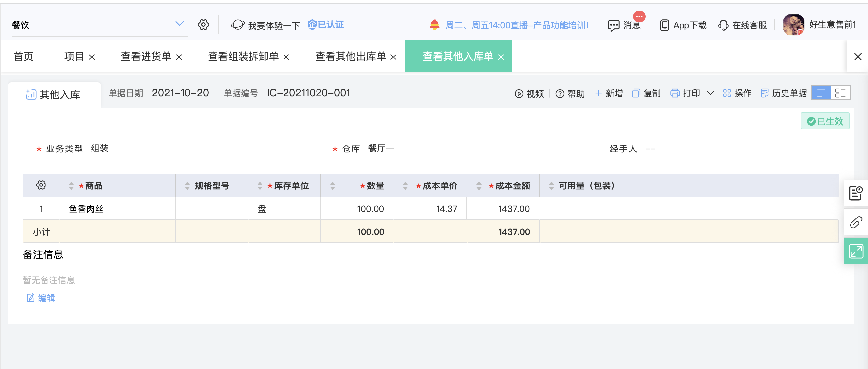Open the 操作 actions menu
This screenshot has height=369, width=868.
[x=737, y=93]
